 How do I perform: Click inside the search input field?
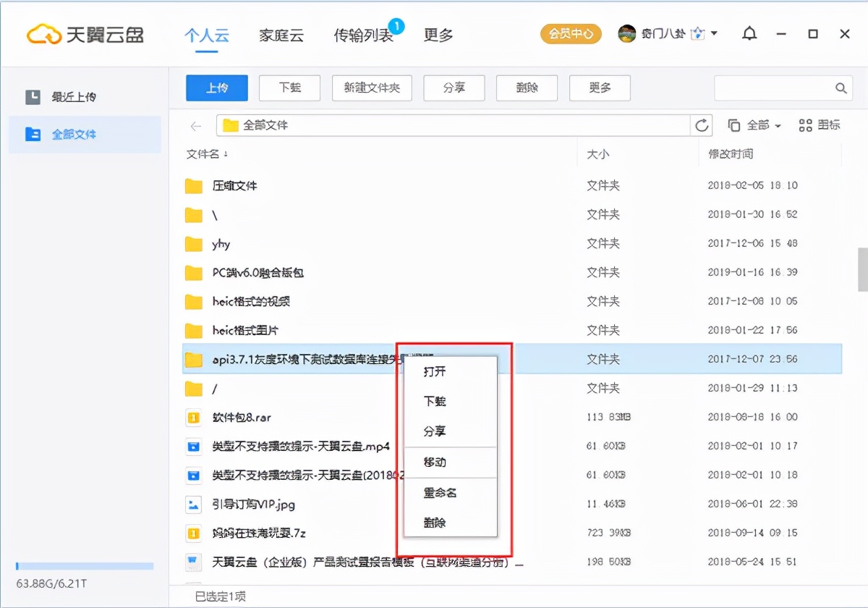click(774, 88)
